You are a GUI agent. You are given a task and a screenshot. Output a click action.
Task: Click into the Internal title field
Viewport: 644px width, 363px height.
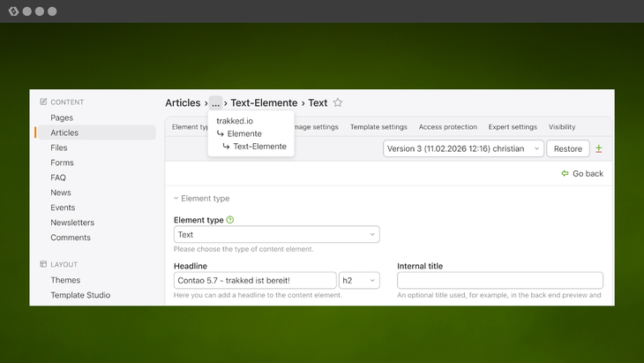point(499,281)
